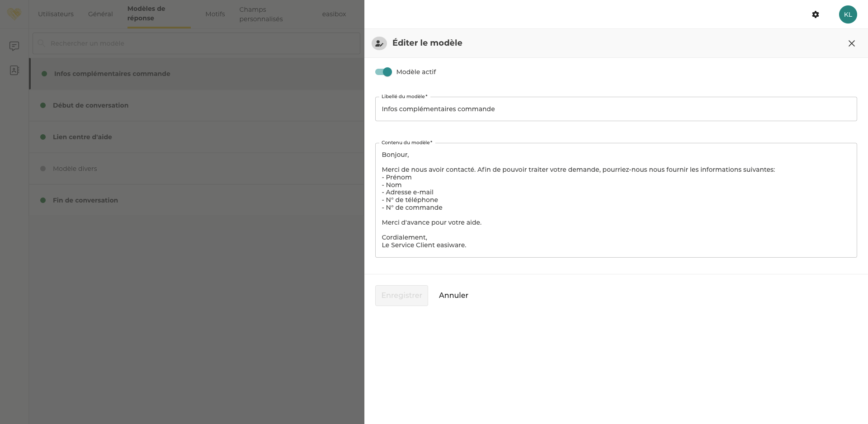Open the easibox tab
The image size is (868, 424).
[334, 14]
